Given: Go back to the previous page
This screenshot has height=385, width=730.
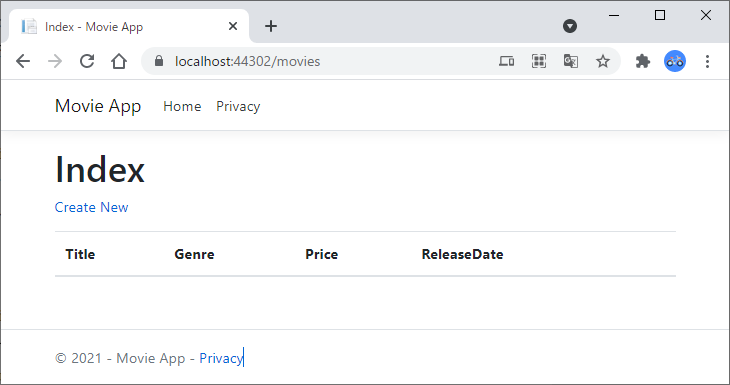Looking at the screenshot, I should pyautogui.click(x=23, y=61).
